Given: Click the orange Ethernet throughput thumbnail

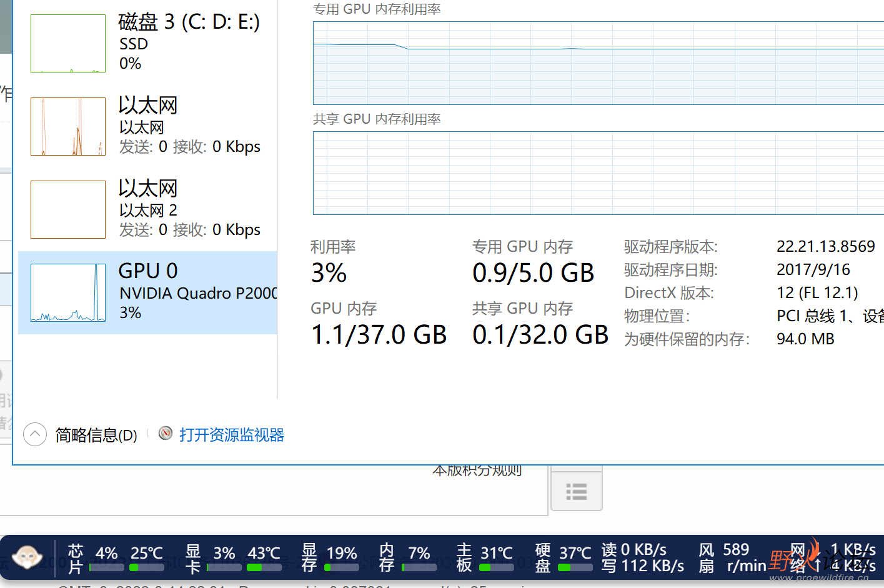Looking at the screenshot, I should coord(68,126).
